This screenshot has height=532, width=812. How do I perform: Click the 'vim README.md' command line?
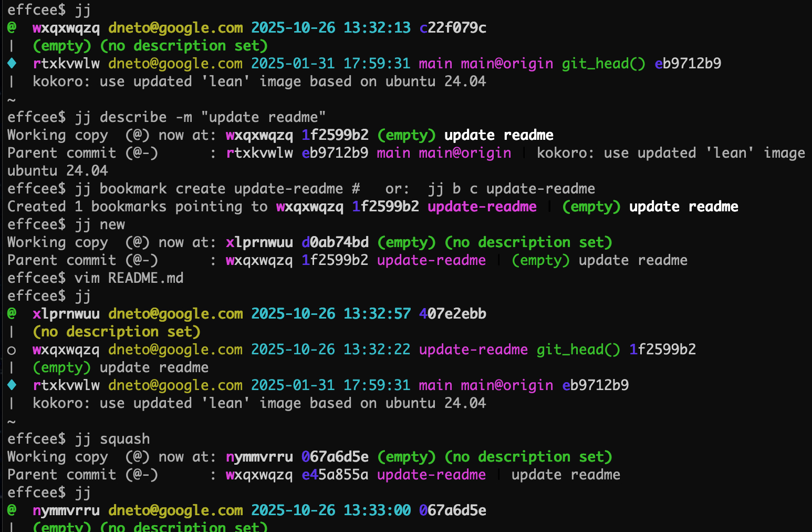tap(129, 278)
